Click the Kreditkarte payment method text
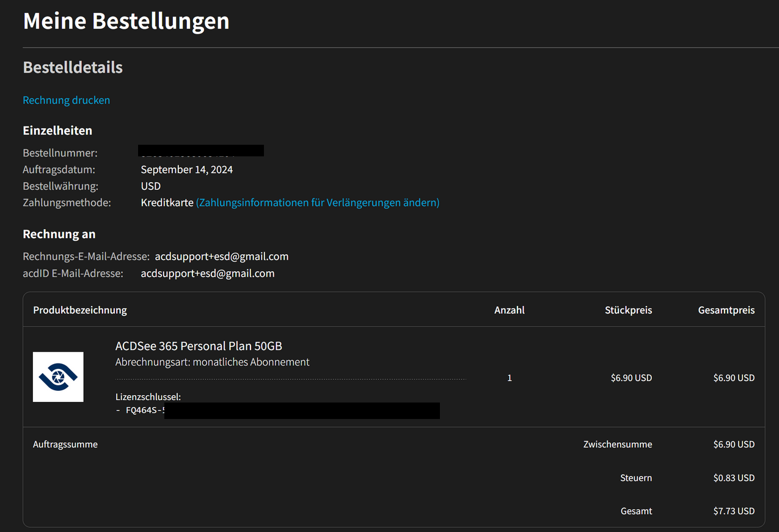The image size is (779, 532). pos(167,202)
